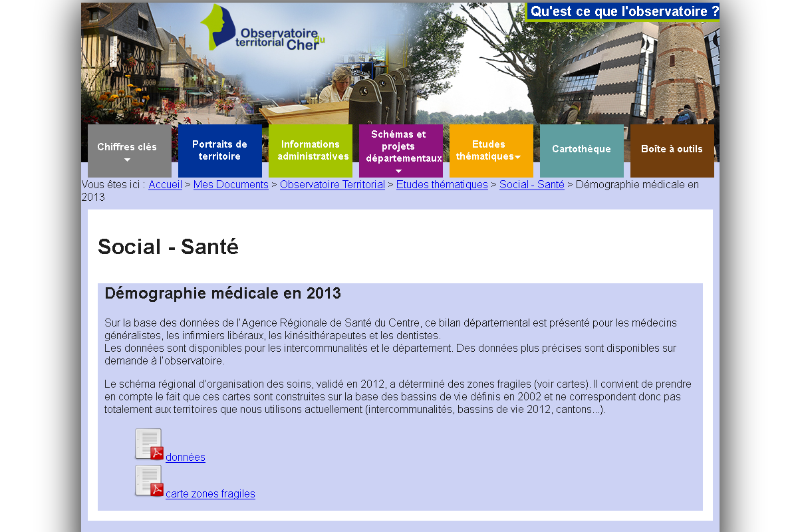Follow the Mes Documents breadcrumb link
Viewport: 798px width, 532px height.
pos(231,185)
